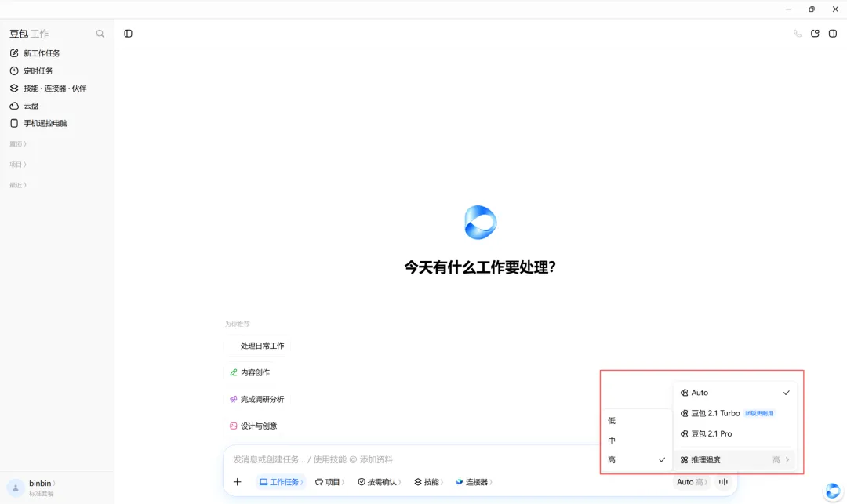Click the pink image icon beside 设计与创意
Image resolution: width=847 pixels, height=504 pixels.
[x=234, y=426]
